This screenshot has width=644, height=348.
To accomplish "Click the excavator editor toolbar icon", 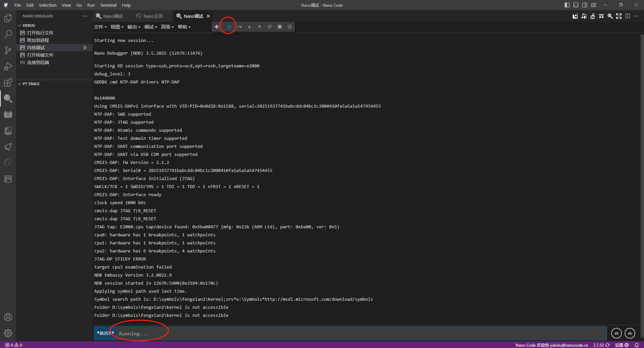I will [x=584, y=16].
